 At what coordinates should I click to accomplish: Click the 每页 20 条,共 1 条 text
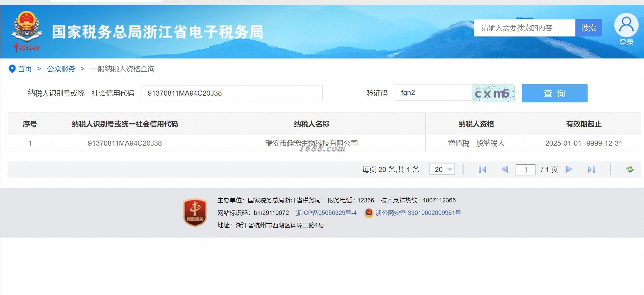click(391, 170)
